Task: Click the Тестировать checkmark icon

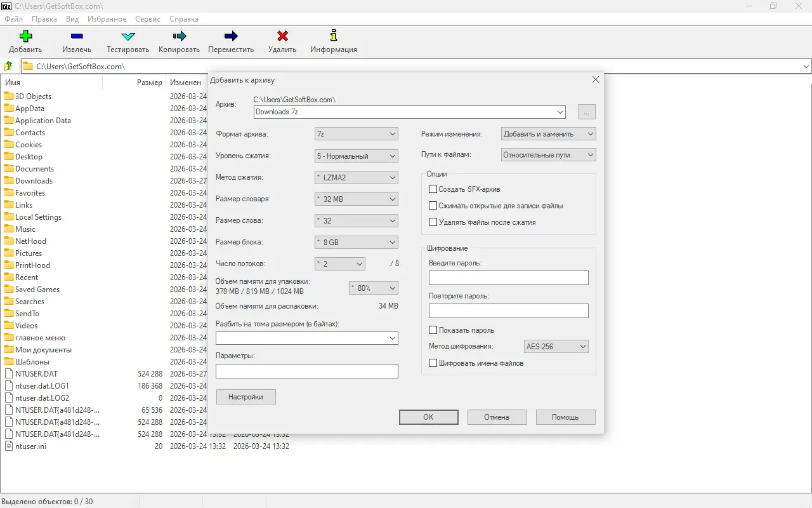Action: tap(128, 37)
